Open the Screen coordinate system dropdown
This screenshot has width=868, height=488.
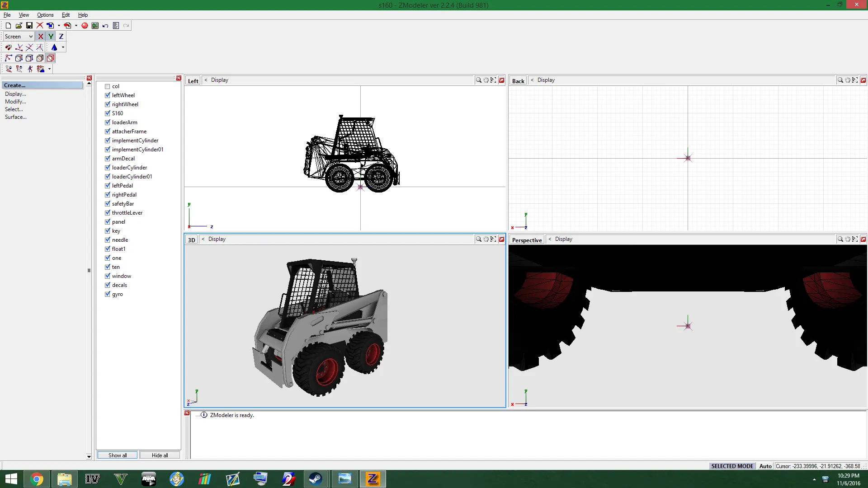pyautogui.click(x=19, y=37)
